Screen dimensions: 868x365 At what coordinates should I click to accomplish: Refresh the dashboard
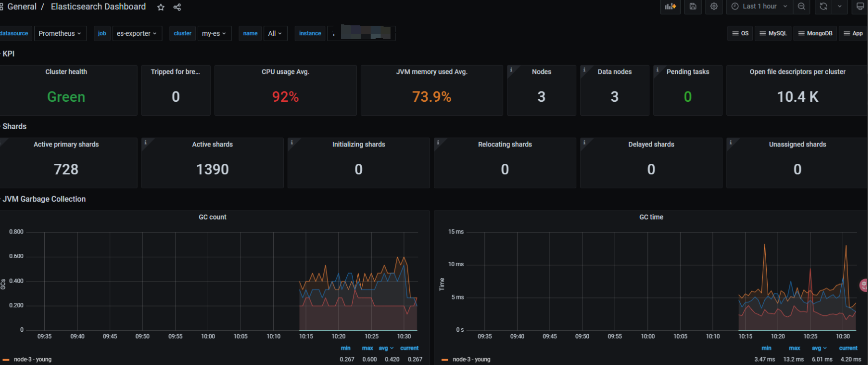[823, 6]
